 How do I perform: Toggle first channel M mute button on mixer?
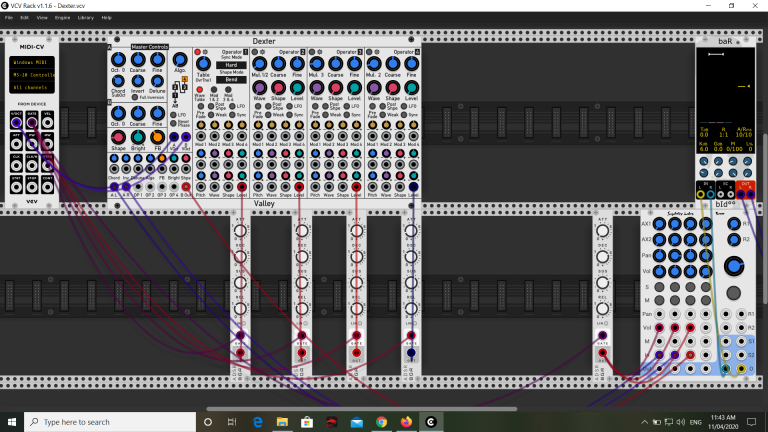click(659, 300)
